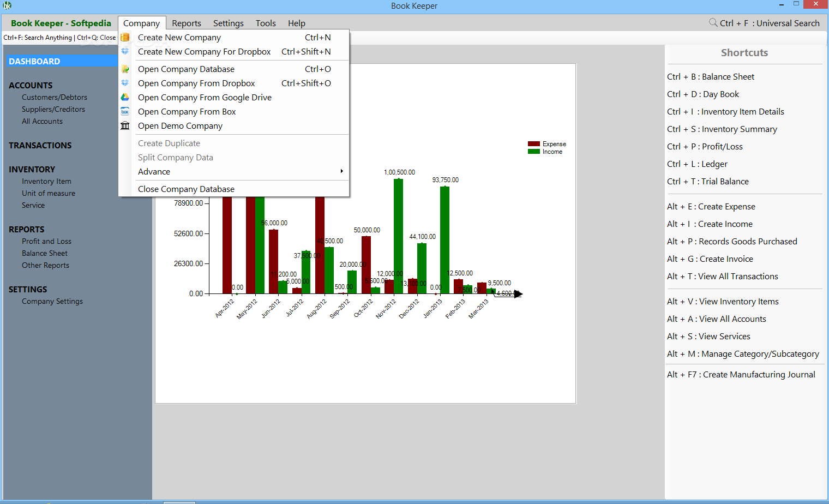Click the green Income legend swatch
Screen dimensions: 829x504
534,152
